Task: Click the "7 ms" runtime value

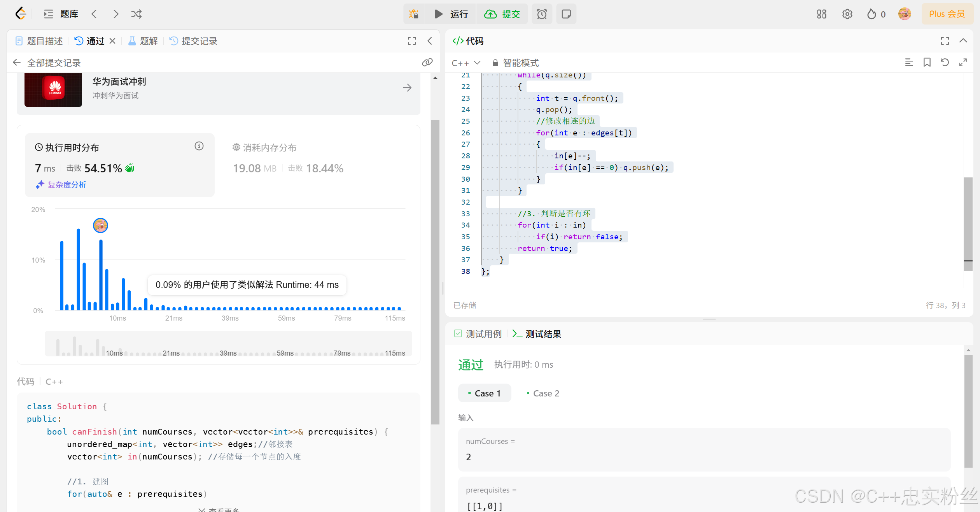Action: click(x=45, y=168)
